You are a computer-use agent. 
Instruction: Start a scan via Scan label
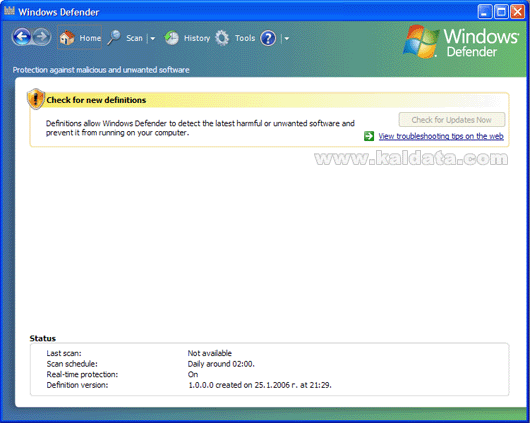pyautogui.click(x=135, y=38)
